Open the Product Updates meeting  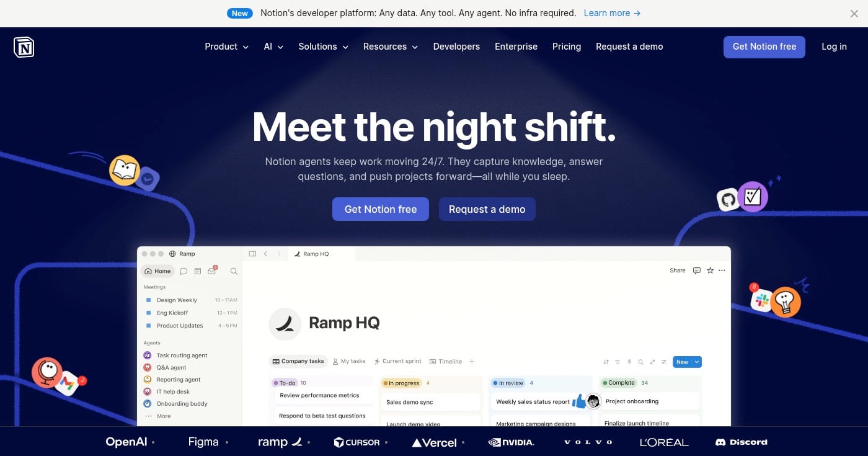[x=190, y=326]
